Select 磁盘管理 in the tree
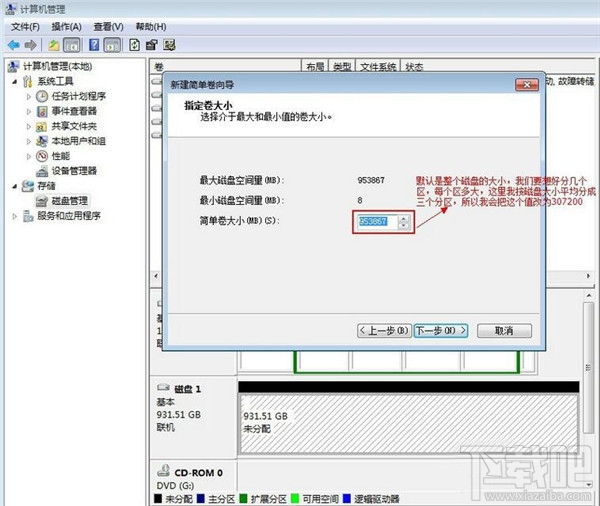The width and height of the screenshot is (600, 506). coord(69,201)
